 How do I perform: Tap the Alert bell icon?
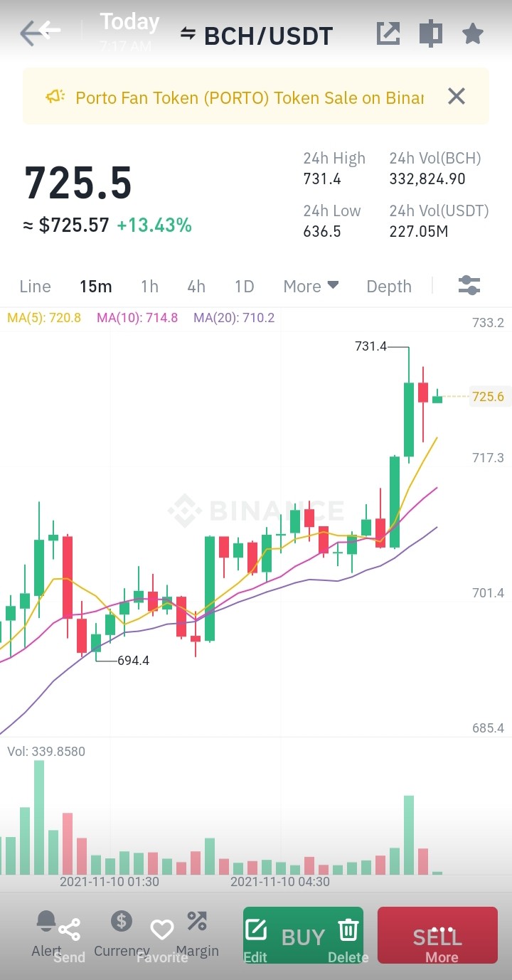pos(46,922)
